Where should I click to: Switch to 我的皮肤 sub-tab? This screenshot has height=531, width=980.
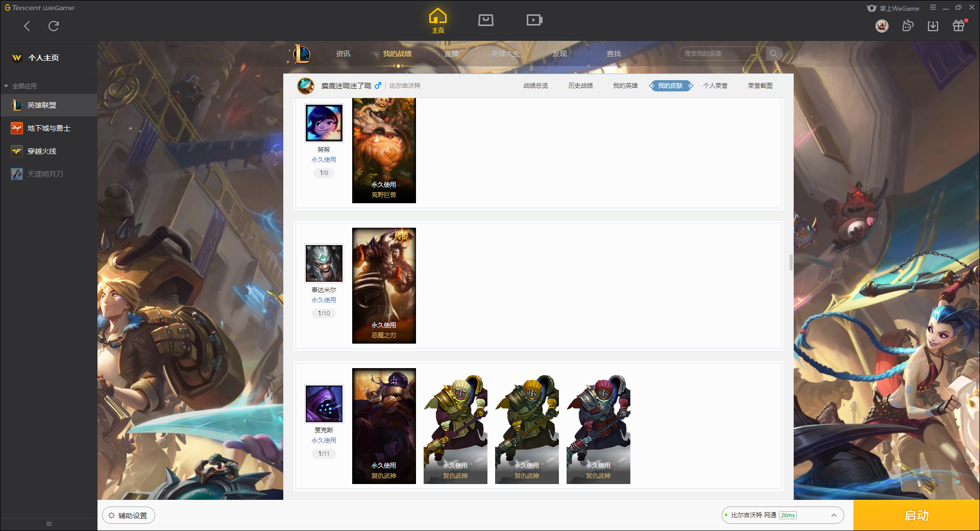[671, 86]
